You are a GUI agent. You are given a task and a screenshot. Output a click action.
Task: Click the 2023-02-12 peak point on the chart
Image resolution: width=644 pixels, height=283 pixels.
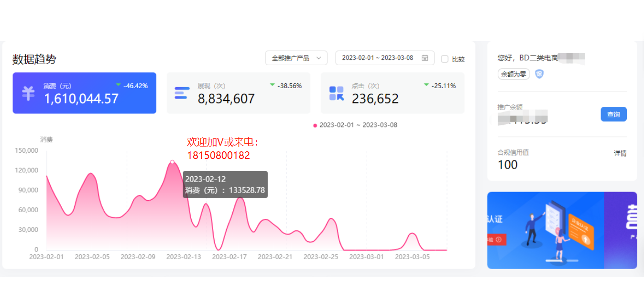pyautogui.click(x=172, y=162)
